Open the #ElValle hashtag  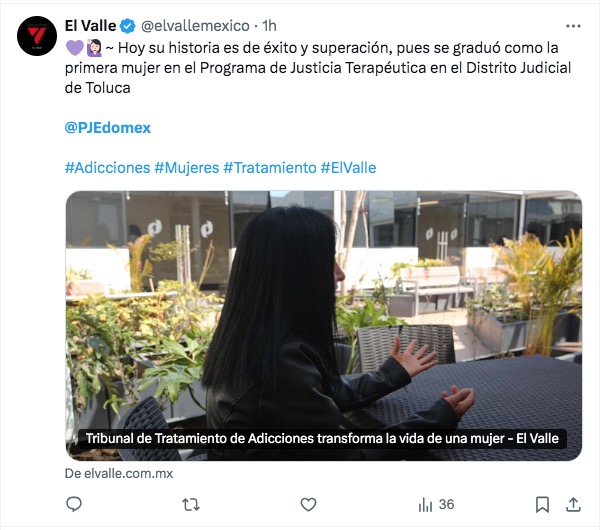(348, 168)
